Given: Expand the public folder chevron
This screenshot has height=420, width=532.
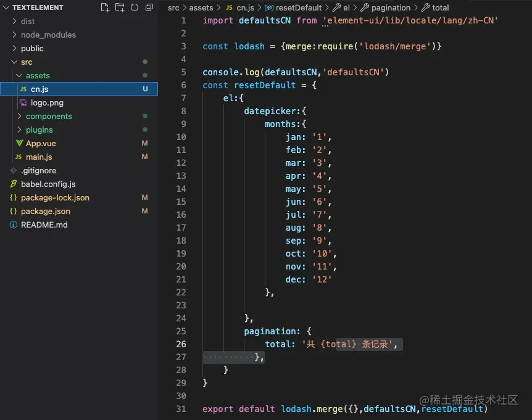Looking at the screenshot, I should [x=14, y=48].
